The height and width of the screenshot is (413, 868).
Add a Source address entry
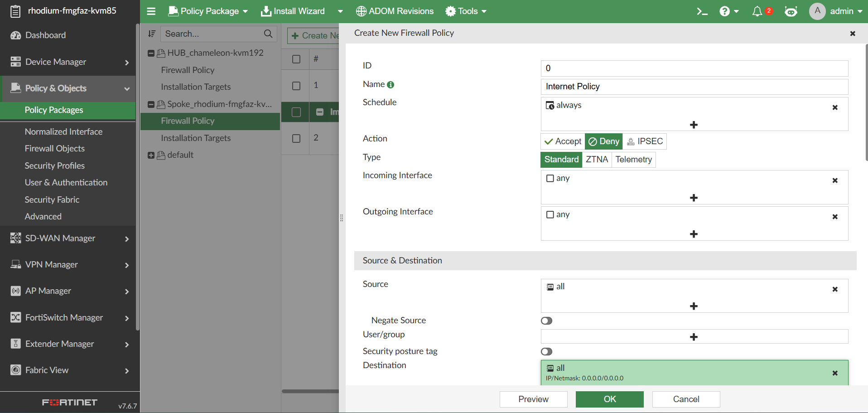point(694,306)
